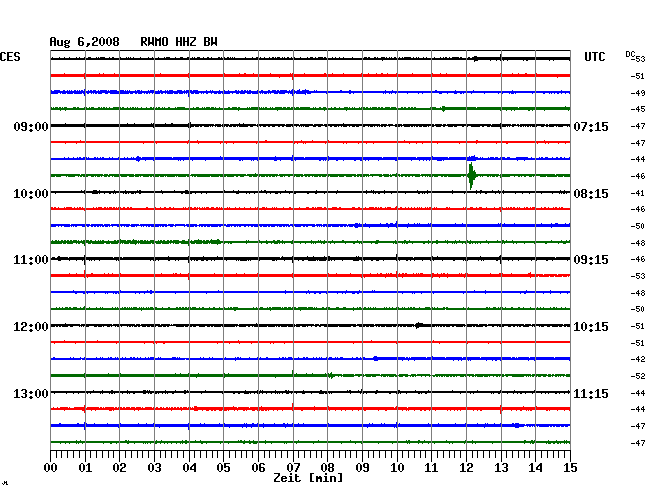Select the CES column header
Image resolution: width=650 pixels, height=494 pixels.
tap(10, 57)
